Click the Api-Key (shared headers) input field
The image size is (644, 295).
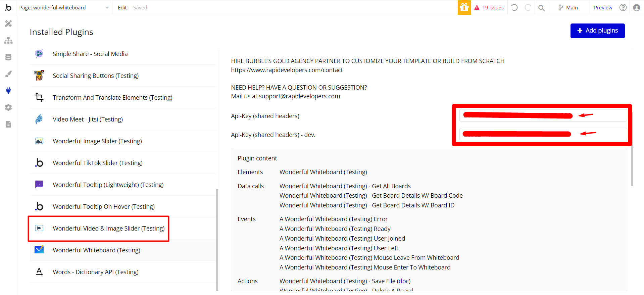(543, 115)
